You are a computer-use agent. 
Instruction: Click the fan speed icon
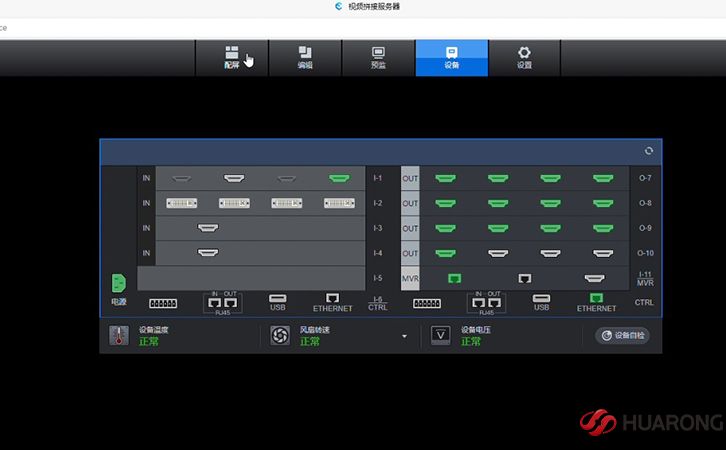280,336
